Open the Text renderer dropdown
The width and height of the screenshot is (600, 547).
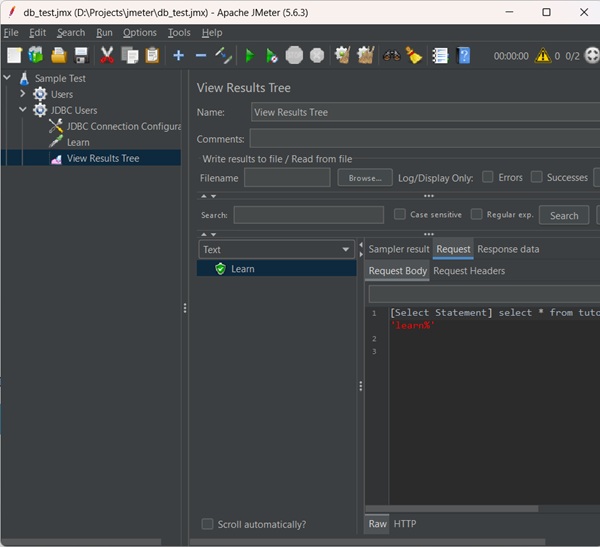[276, 250]
